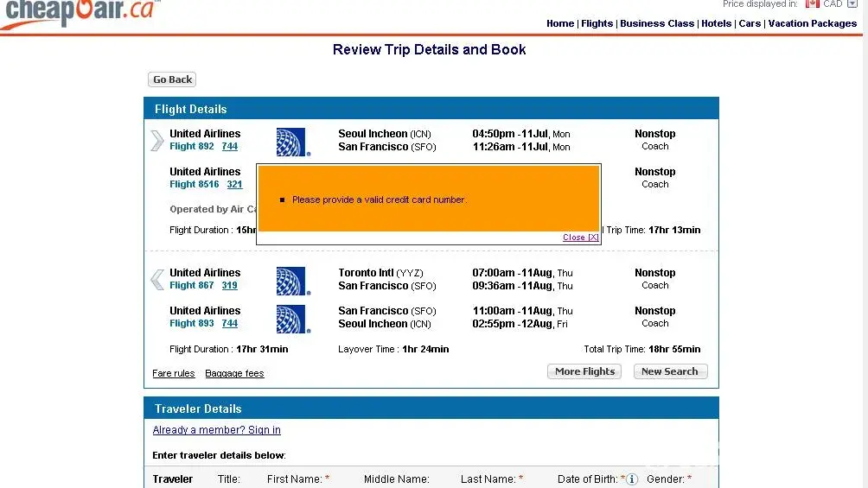Open the Flight 892 link
The width and height of the screenshot is (868, 488).
click(192, 146)
